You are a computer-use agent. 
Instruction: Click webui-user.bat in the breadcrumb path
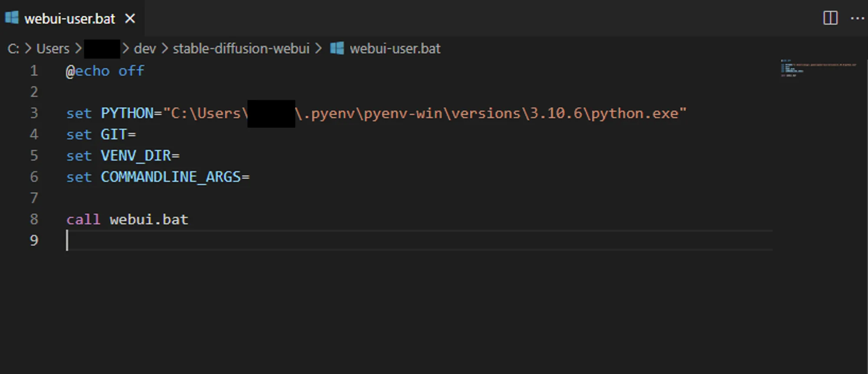coord(395,49)
